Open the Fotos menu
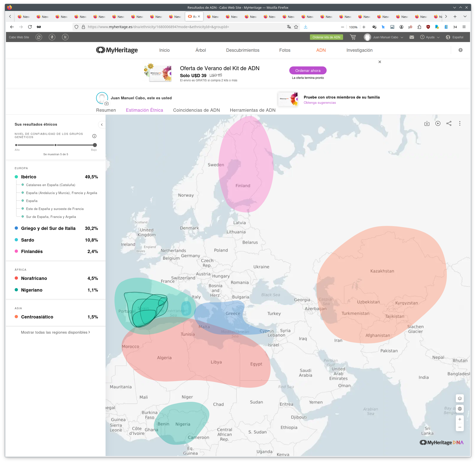The image size is (476, 463). coord(285,50)
